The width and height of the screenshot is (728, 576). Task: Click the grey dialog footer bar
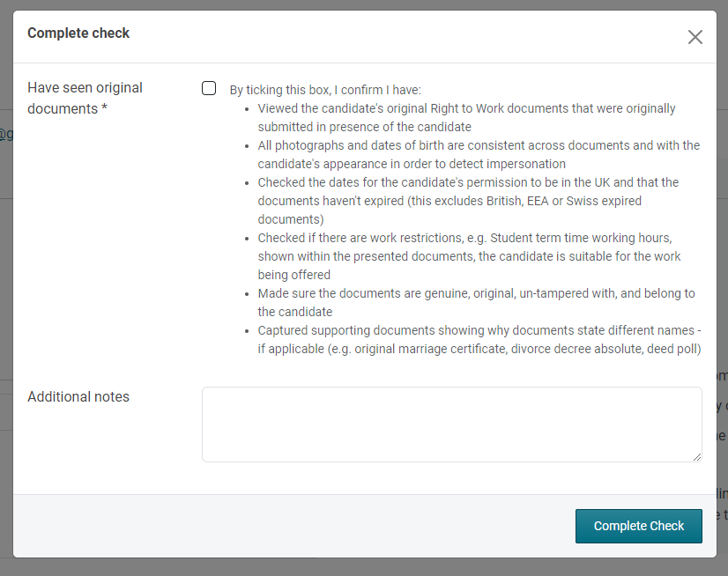coord(291,526)
